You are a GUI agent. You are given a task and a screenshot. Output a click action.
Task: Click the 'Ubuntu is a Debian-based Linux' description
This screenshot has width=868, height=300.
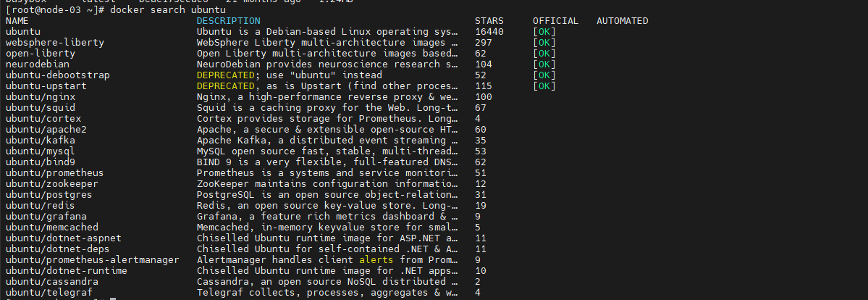(327, 32)
